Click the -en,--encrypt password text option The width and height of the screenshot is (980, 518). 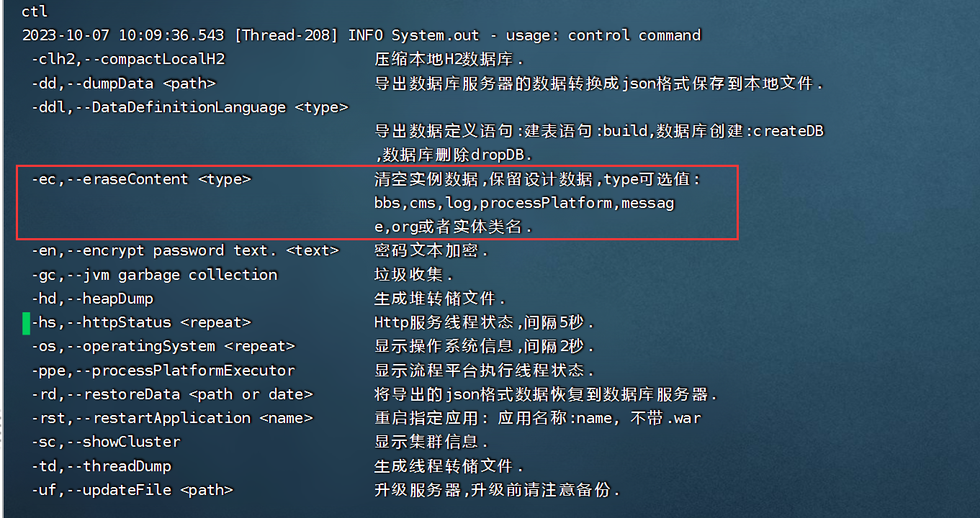(184, 251)
